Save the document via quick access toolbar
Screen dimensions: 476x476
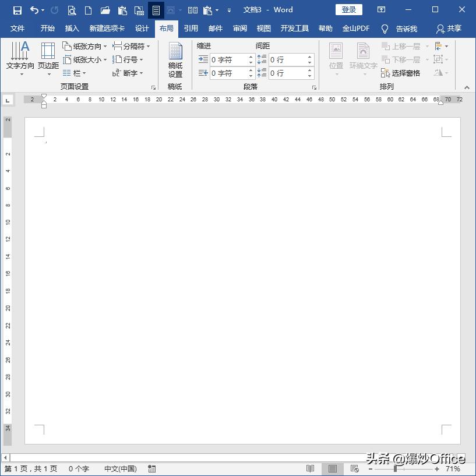(17, 10)
